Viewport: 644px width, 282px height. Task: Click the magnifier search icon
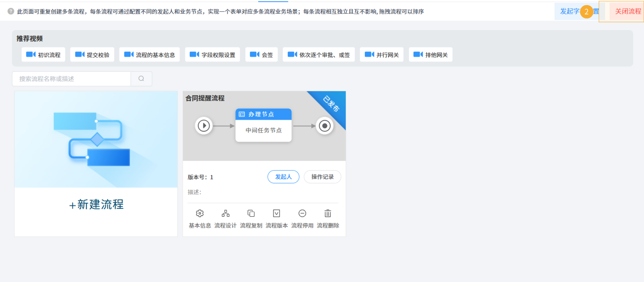[141, 79]
